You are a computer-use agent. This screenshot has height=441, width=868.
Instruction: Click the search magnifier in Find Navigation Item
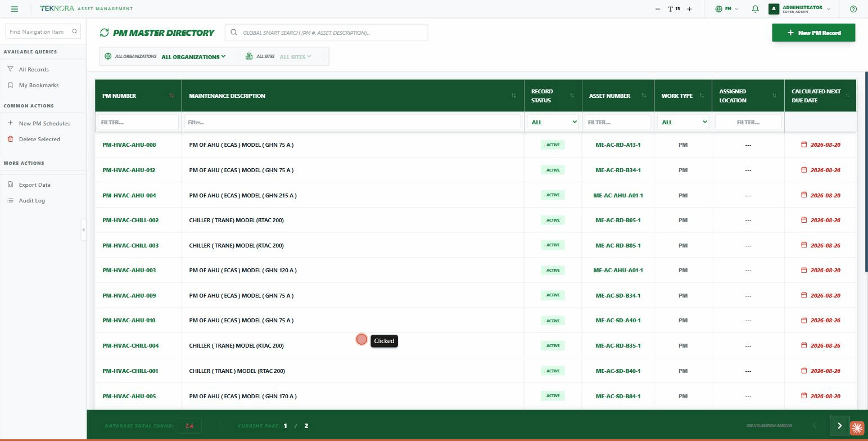click(74, 31)
